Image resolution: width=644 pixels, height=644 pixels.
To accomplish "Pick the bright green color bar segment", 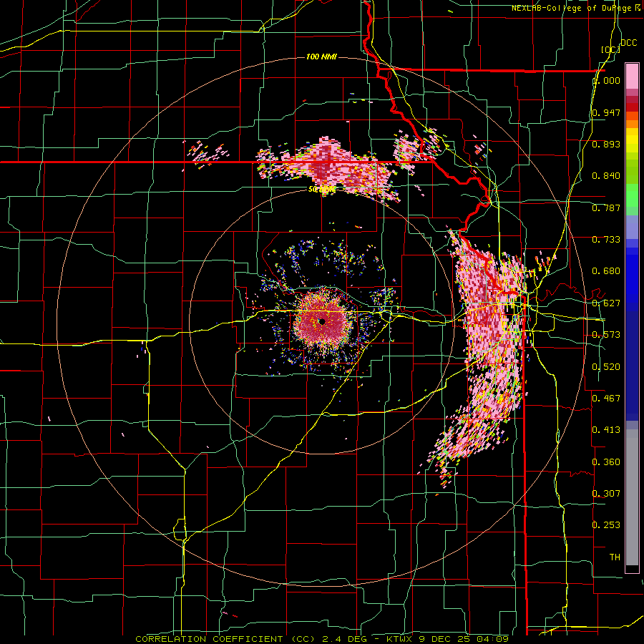I will [632, 195].
